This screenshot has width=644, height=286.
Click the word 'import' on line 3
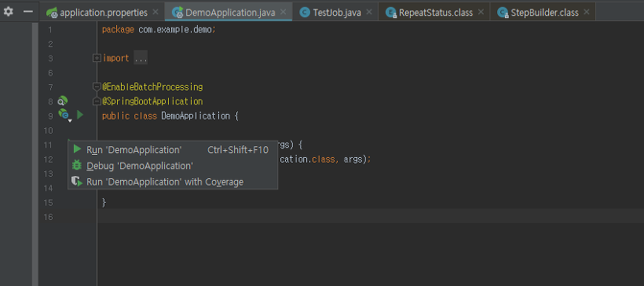(115, 58)
